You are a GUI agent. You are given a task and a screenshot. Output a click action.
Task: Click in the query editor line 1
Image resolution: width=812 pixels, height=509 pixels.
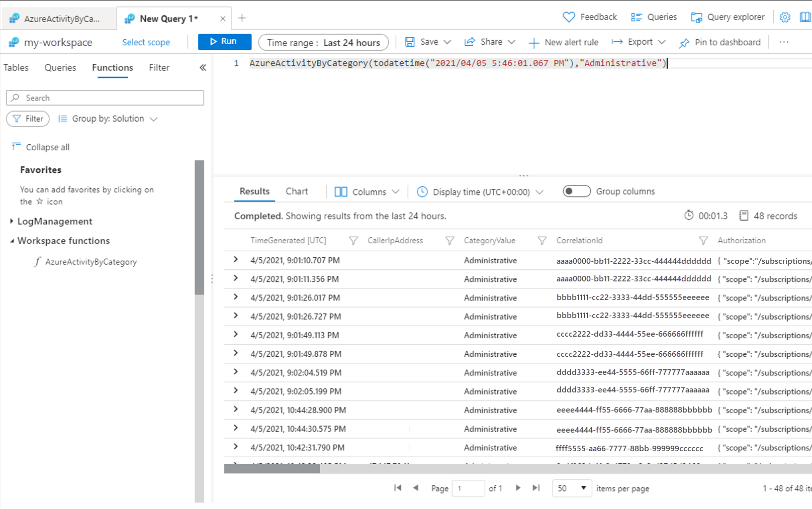(458, 63)
